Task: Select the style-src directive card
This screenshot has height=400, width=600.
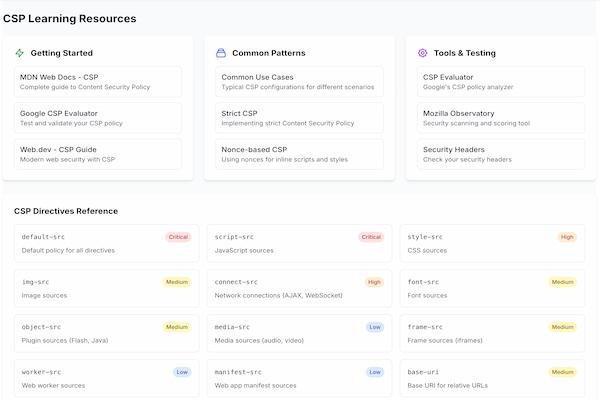Action: tap(492, 243)
